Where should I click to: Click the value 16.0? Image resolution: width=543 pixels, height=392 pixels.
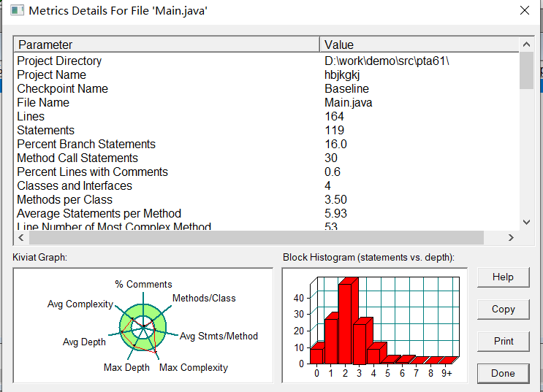[x=335, y=144]
